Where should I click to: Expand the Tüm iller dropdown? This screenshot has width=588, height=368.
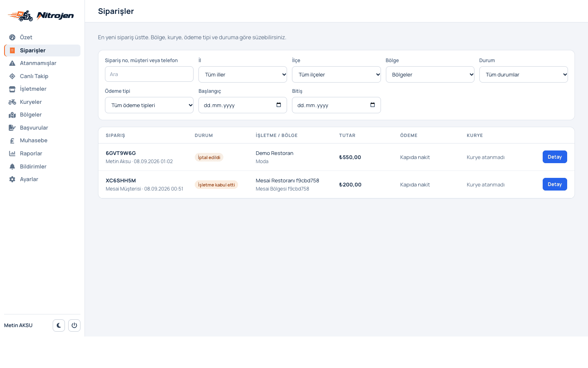click(x=243, y=74)
